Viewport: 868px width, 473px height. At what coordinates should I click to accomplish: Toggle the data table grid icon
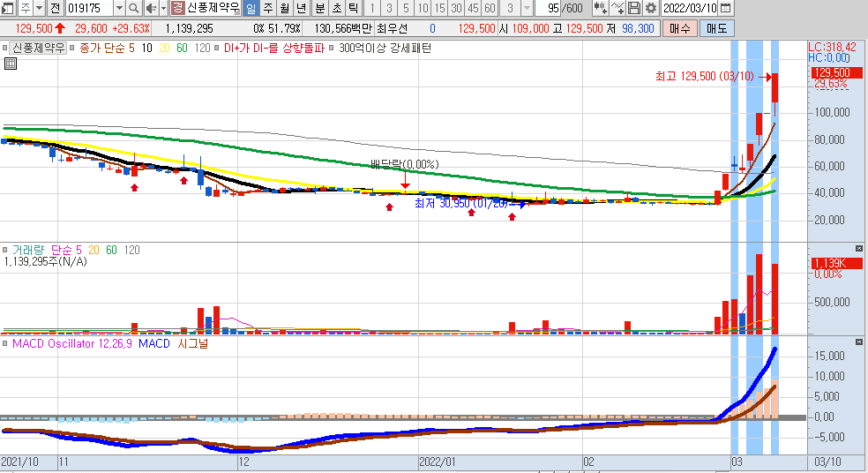tap(10, 64)
